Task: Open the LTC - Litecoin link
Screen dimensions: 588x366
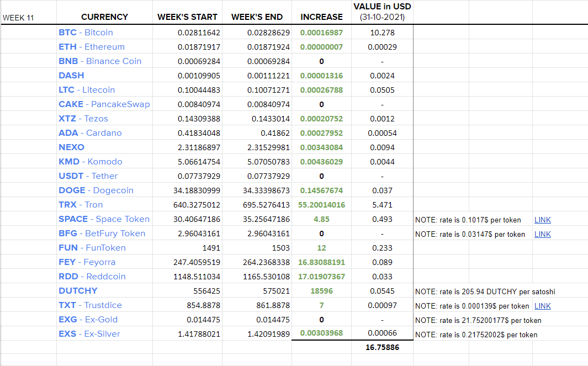Action: 87,90
